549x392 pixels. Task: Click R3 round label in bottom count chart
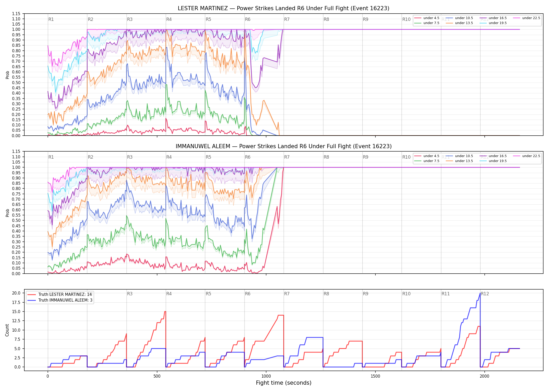pos(130,294)
